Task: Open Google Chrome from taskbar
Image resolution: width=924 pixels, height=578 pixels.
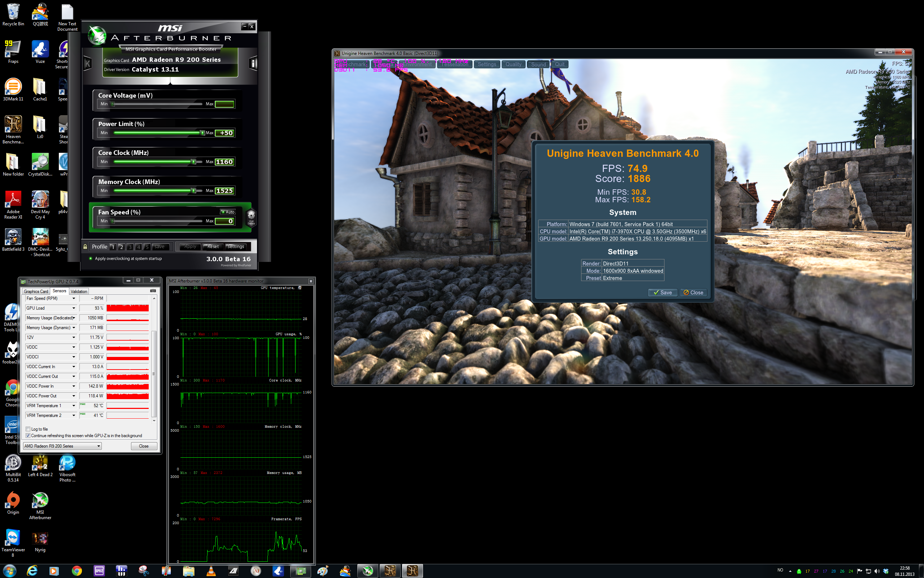Action: click(x=77, y=571)
